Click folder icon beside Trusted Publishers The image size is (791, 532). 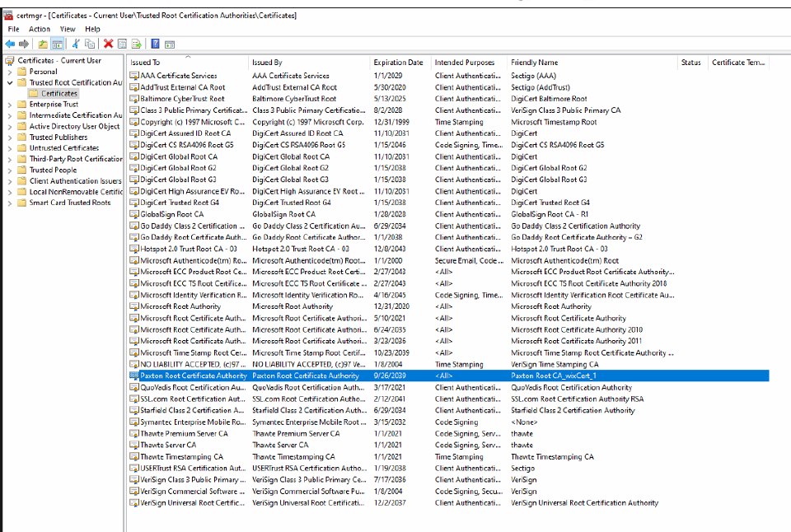click(21, 138)
